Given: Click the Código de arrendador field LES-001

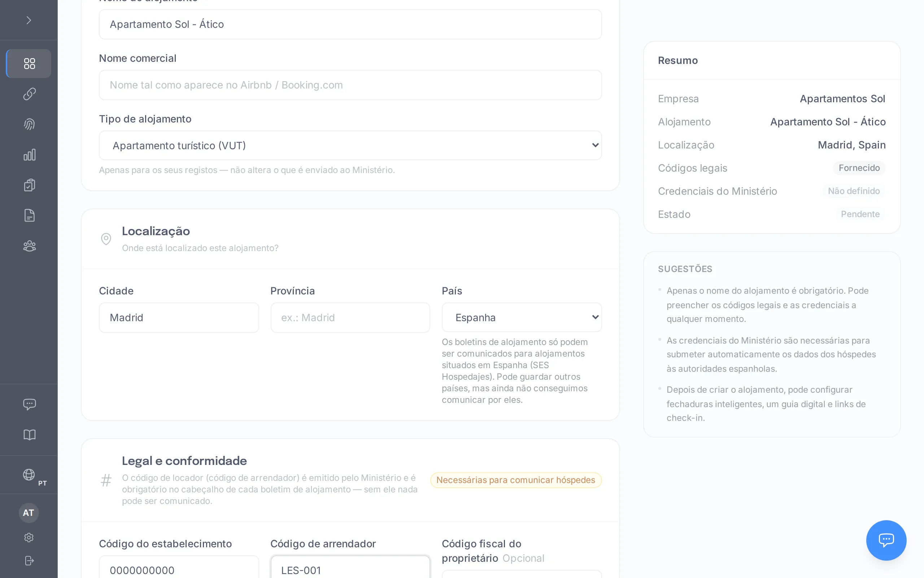Looking at the screenshot, I should [350, 568].
